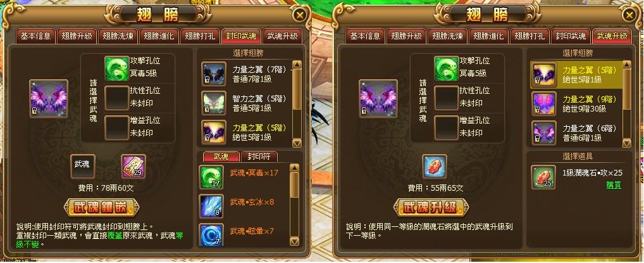Viewport: 644px width, 263px height.
Task: Click down arrow of left wing list scrollbar
Action: [297, 143]
